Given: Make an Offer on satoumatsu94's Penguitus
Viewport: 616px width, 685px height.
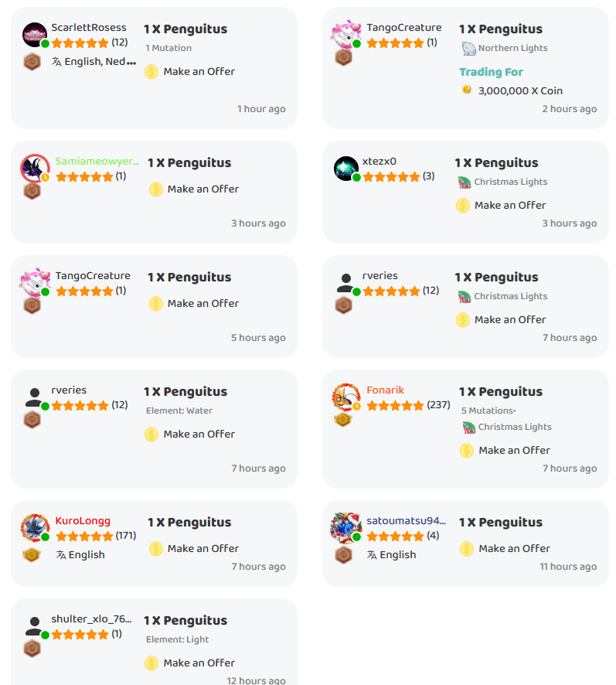Looking at the screenshot, I should tap(514, 549).
